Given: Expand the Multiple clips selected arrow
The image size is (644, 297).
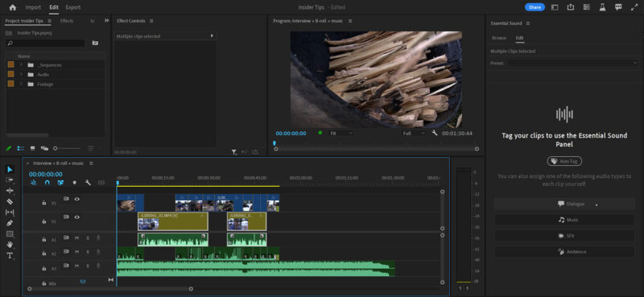Looking at the screenshot, I should [212, 35].
